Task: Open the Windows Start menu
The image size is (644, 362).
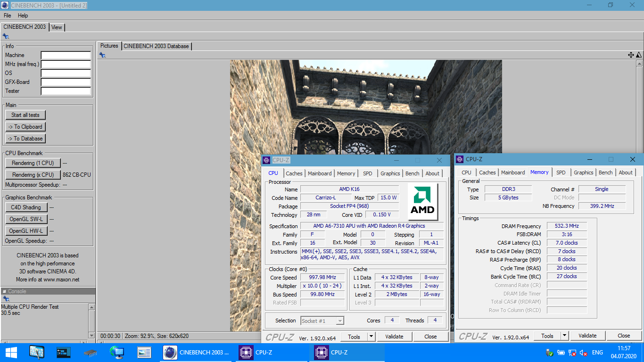Action: pyautogui.click(x=11, y=352)
